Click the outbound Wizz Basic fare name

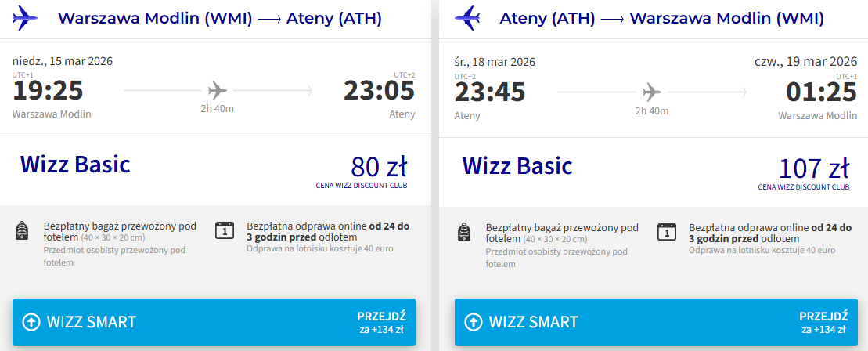point(75,165)
